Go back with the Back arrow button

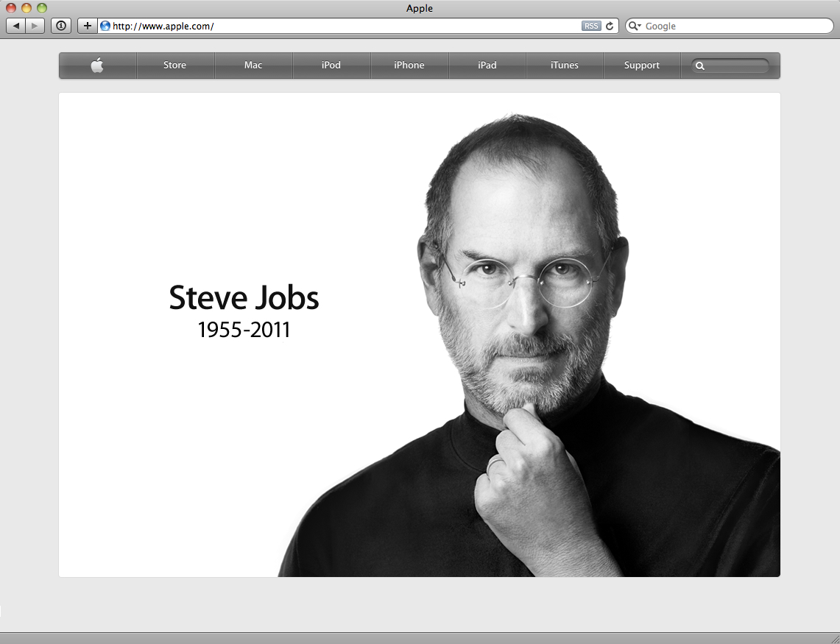(16, 26)
